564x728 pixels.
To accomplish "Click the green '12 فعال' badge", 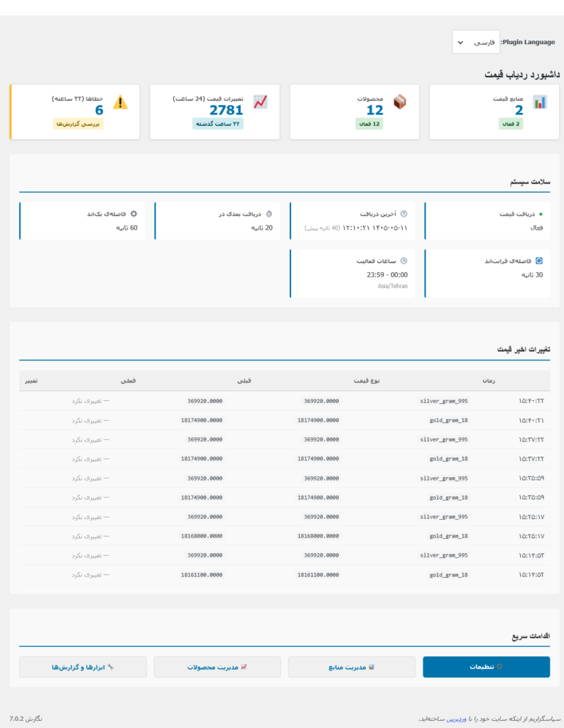I will (x=369, y=124).
